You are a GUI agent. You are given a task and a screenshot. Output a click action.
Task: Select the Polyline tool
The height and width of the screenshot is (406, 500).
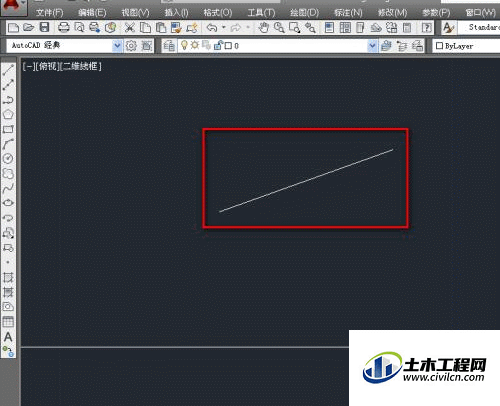8,100
